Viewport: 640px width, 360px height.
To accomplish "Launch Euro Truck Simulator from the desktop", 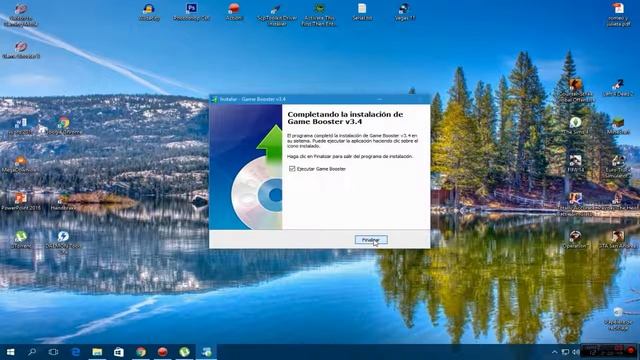I will (x=618, y=166).
